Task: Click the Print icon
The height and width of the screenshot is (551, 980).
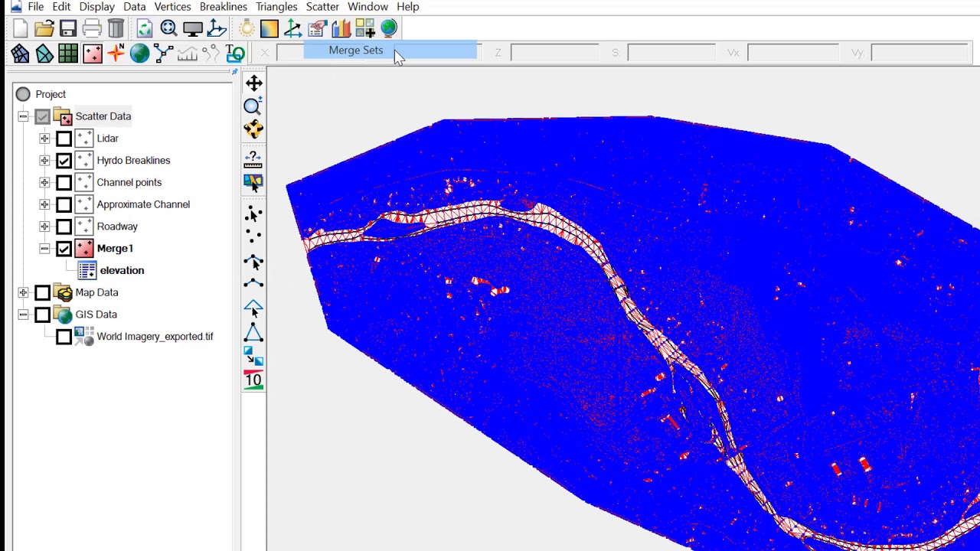Action: point(92,29)
